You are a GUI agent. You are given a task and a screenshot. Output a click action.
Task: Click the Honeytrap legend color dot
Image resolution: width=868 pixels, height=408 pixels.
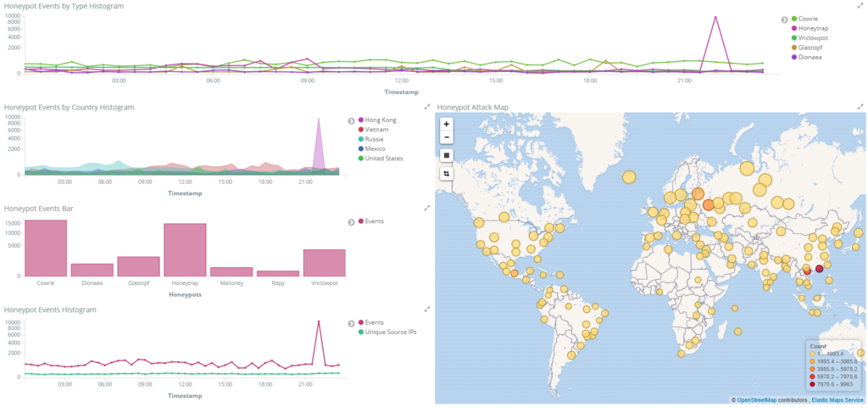tap(794, 28)
